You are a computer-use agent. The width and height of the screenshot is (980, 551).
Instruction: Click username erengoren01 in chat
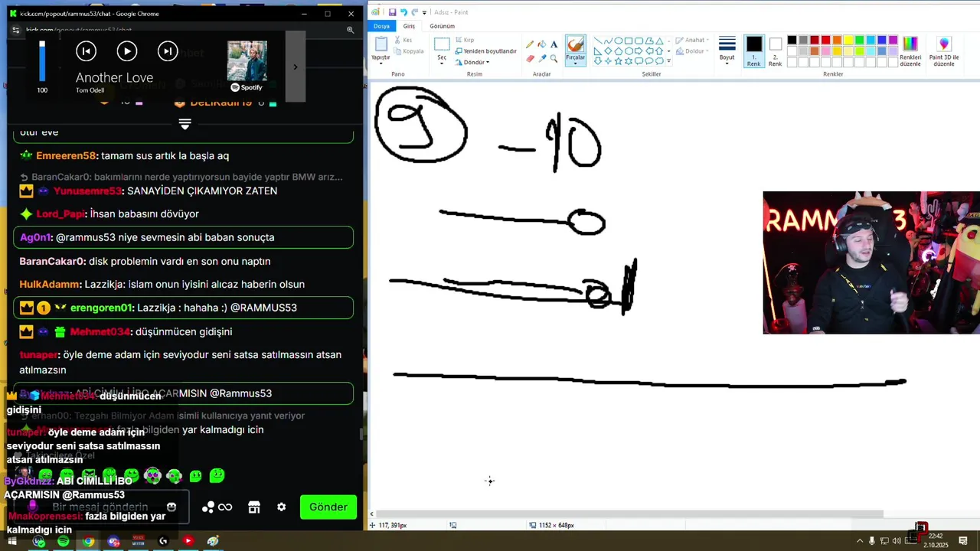point(101,308)
